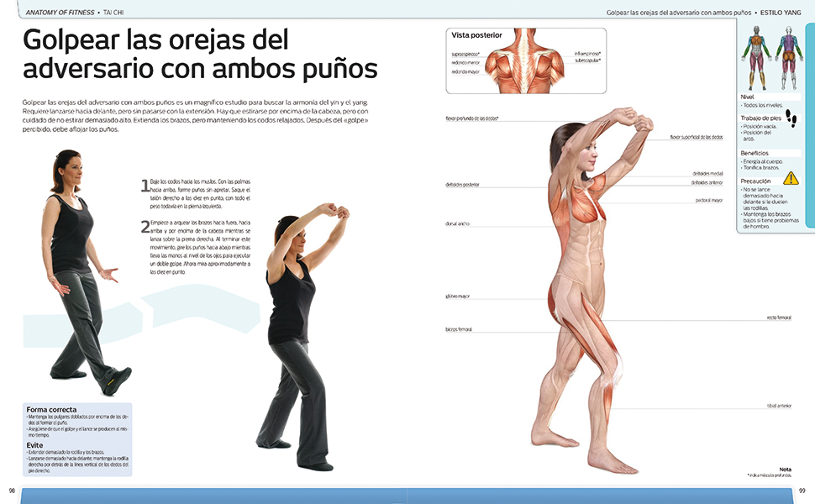Click the yellow warning triangle icon
The image size is (815, 504).
pyautogui.click(x=791, y=178)
